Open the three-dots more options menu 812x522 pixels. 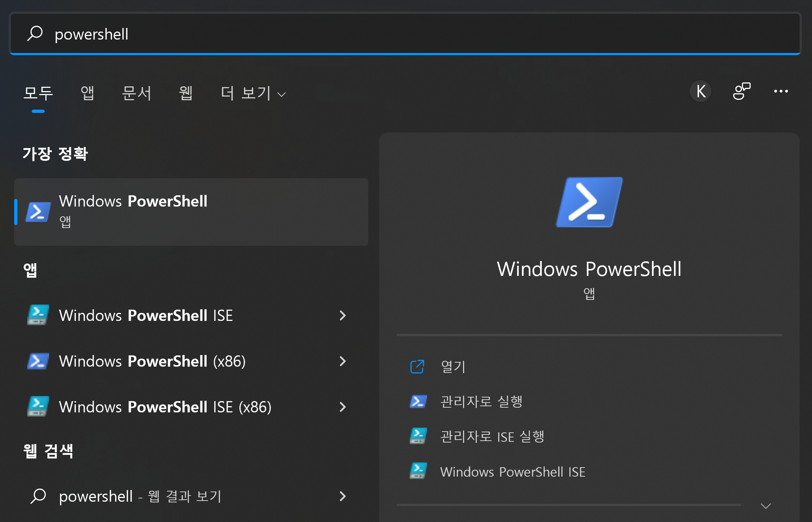click(x=781, y=91)
